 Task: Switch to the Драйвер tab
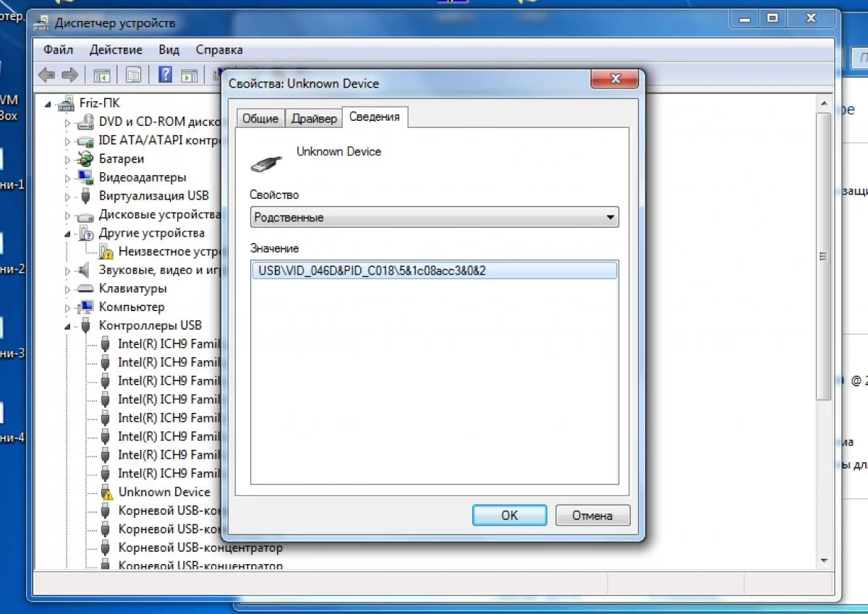pos(313,117)
